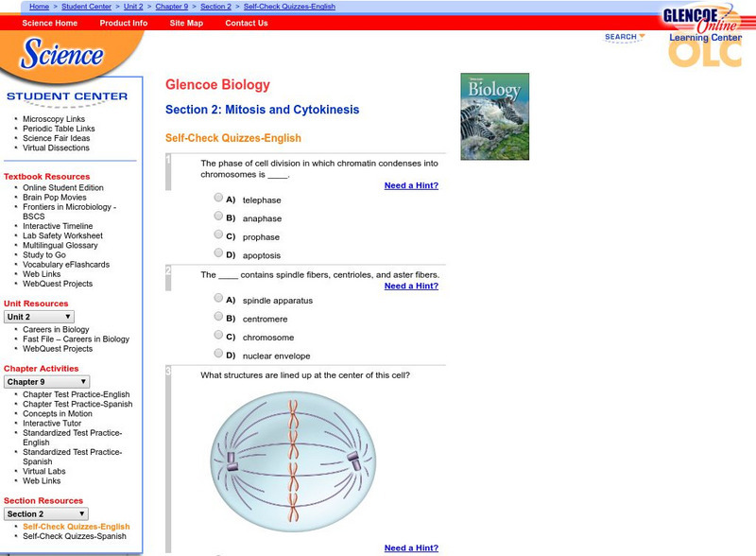The width and height of the screenshot is (756, 556).
Task: Select answer B anaphase
Action: point(218,216)
